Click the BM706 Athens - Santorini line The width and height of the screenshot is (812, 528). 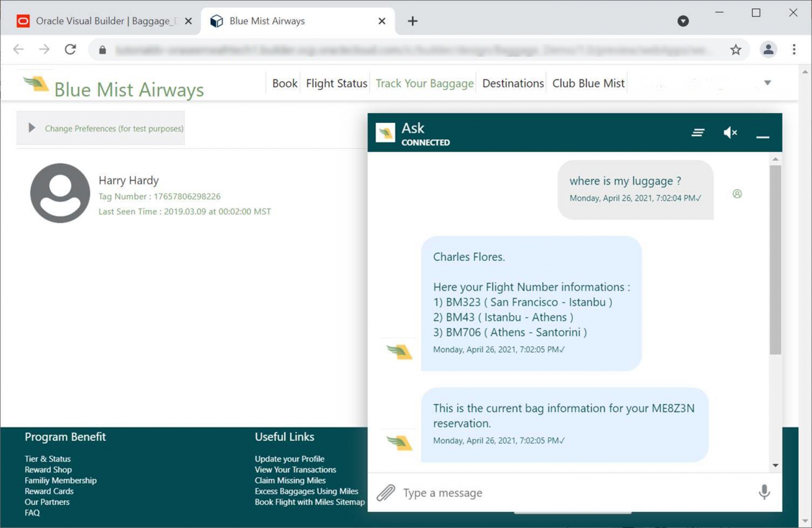pos(510,332)
